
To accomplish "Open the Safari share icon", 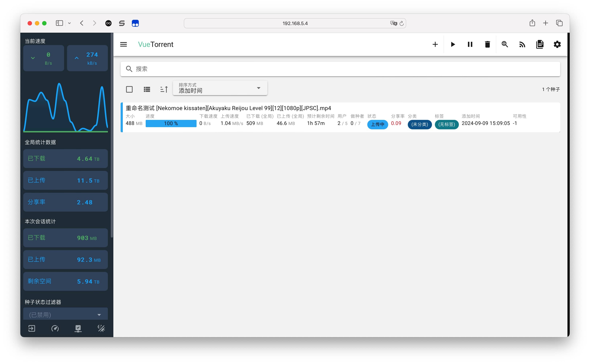I will [x=532, y=23].
